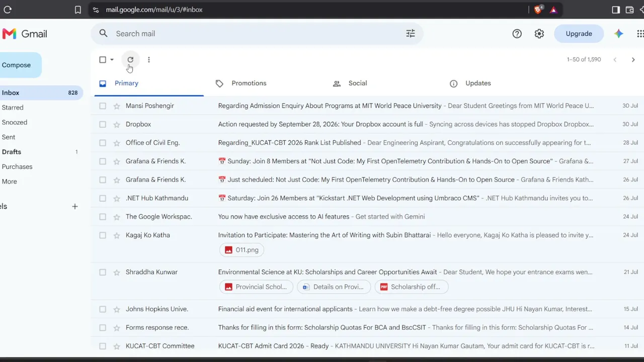
Task: Open the Social tab
Action: (x=358, y=83)
